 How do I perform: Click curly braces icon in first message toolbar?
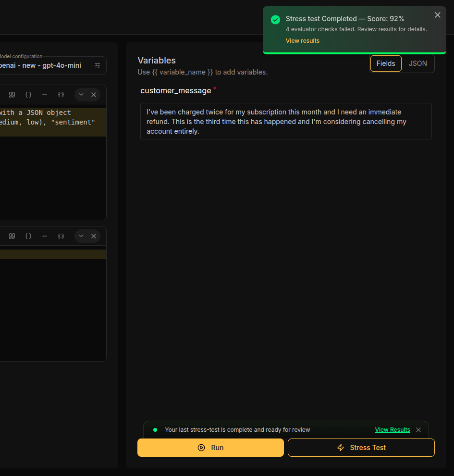click(x=28, y=95)
